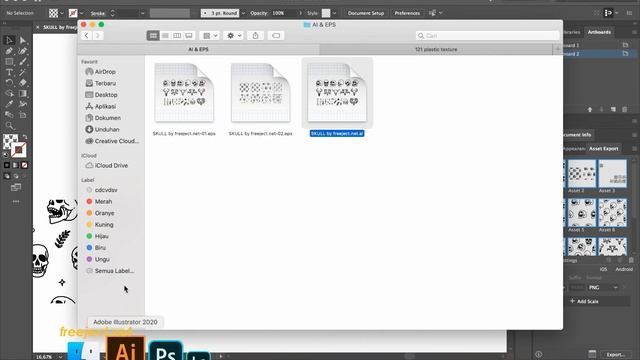Click Add Scale in Asset Export

[584, 301]
